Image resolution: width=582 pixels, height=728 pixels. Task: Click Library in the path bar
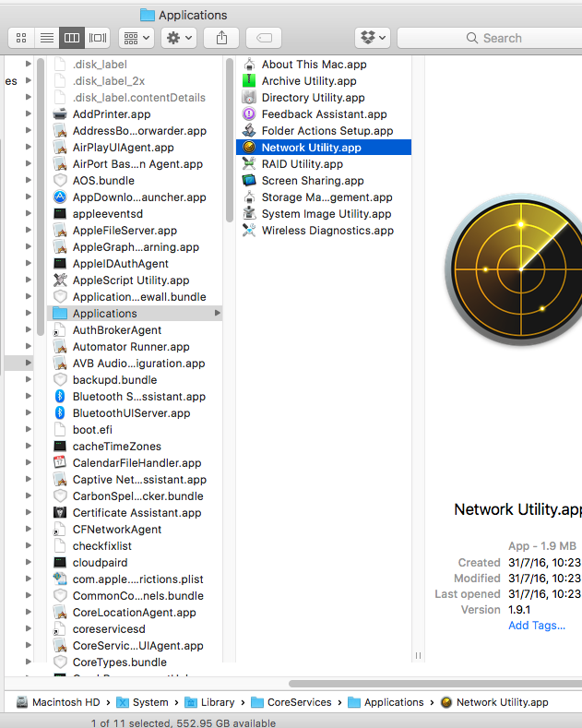click(x=209, y=702)
